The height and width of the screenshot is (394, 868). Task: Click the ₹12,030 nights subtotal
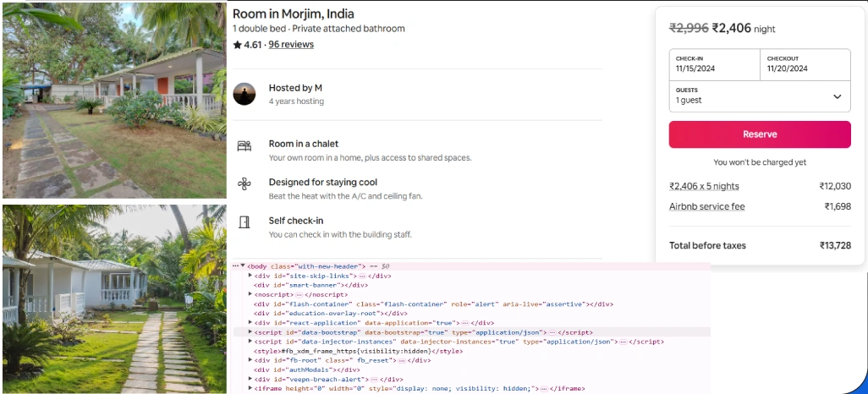pyautogui.click(x=835, y=187)
